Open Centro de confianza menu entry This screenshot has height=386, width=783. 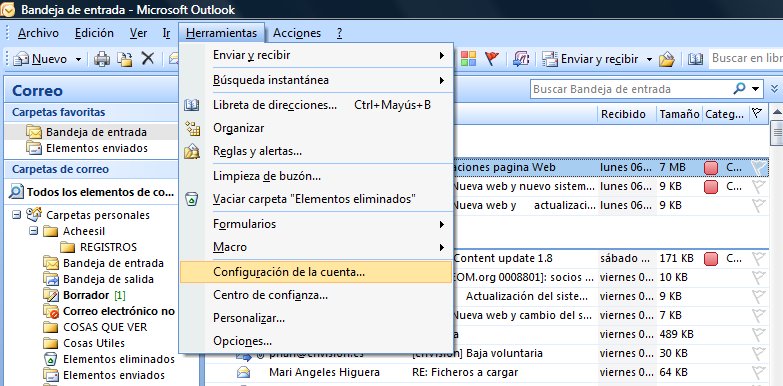[x=316, y=295]
